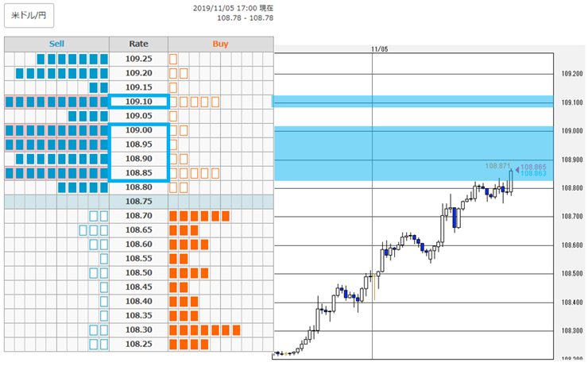Click the 108.500 chart axis label
The height and width of the screenshot is (366, 588).
click(x=572, y=273)
